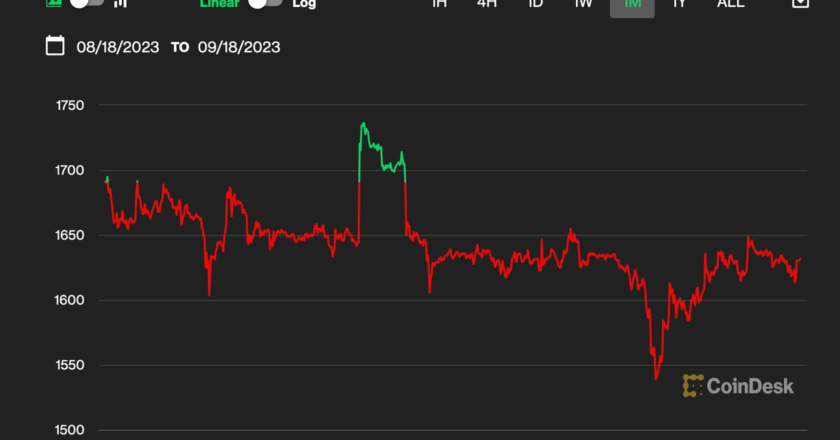Choose the 1W time range

pos(584,4)
